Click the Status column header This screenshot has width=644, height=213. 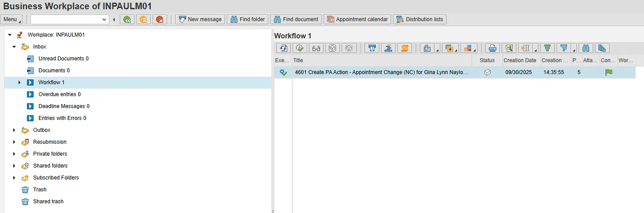[x=487, y=60]
